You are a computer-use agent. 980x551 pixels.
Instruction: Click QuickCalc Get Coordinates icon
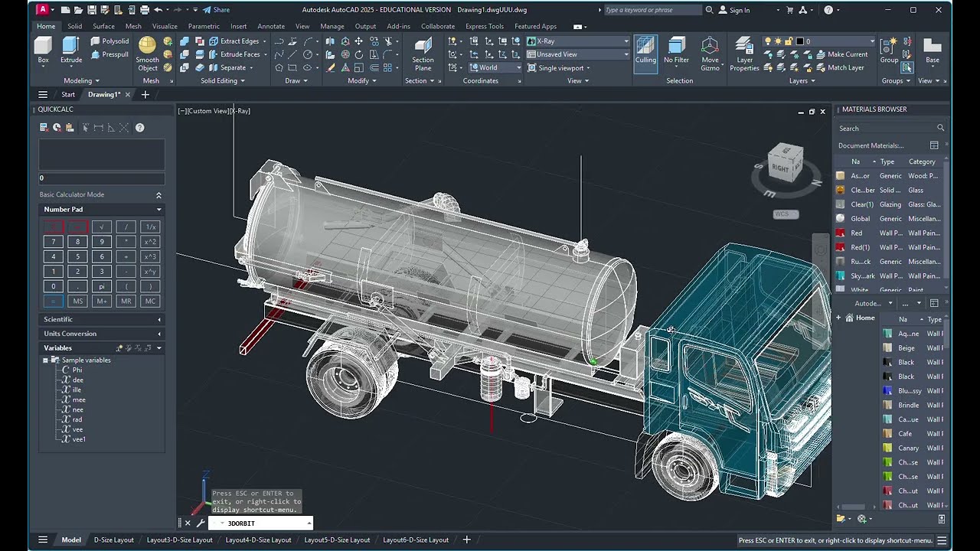pos(86,128)
